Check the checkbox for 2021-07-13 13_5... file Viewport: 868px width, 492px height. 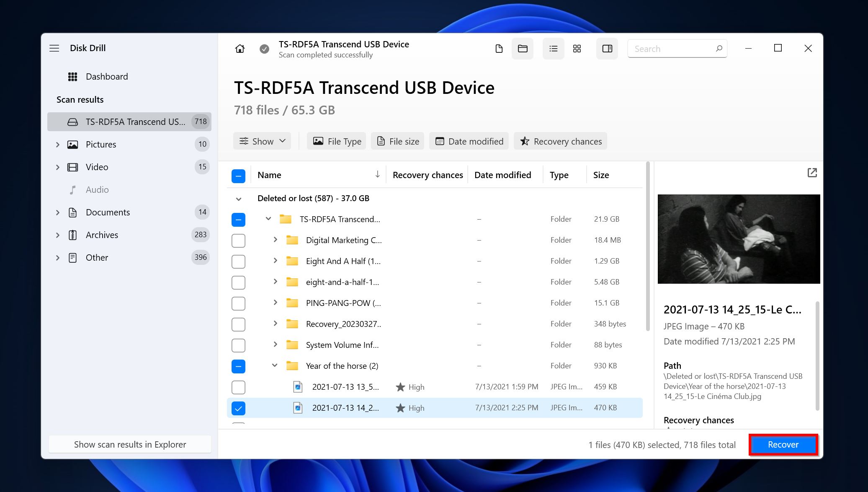pyautogui.click(x=237, y=386)
